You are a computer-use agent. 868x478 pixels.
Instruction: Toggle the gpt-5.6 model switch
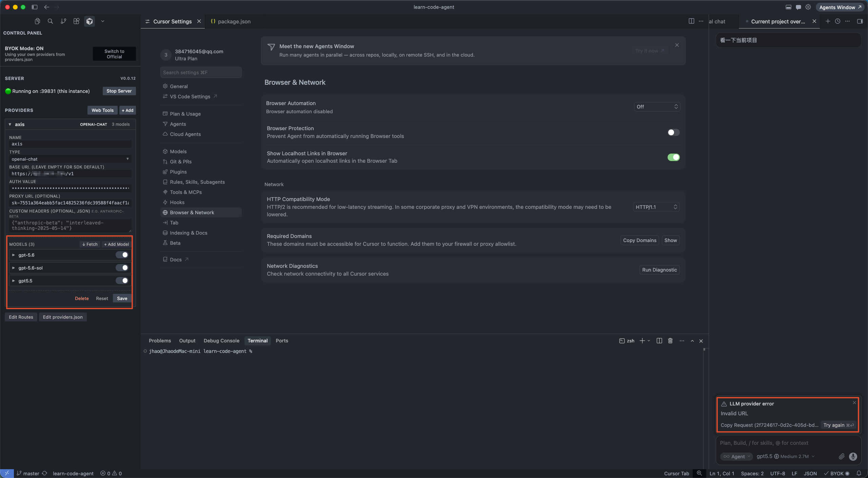pos(122,255)
